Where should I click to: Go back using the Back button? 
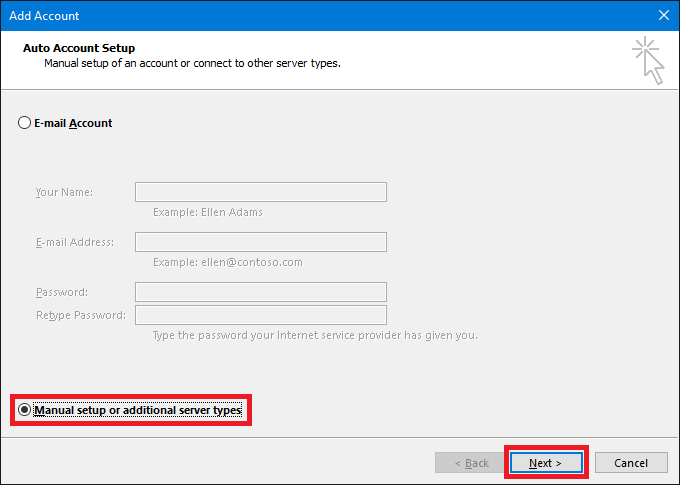[x=471, y=463]
